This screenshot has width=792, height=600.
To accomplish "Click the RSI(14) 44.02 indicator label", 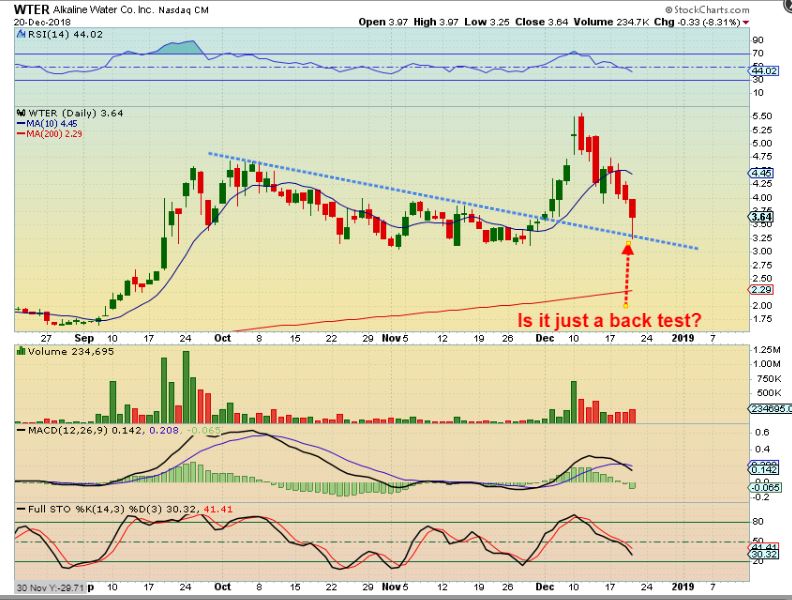I will (x=65, y=34).
